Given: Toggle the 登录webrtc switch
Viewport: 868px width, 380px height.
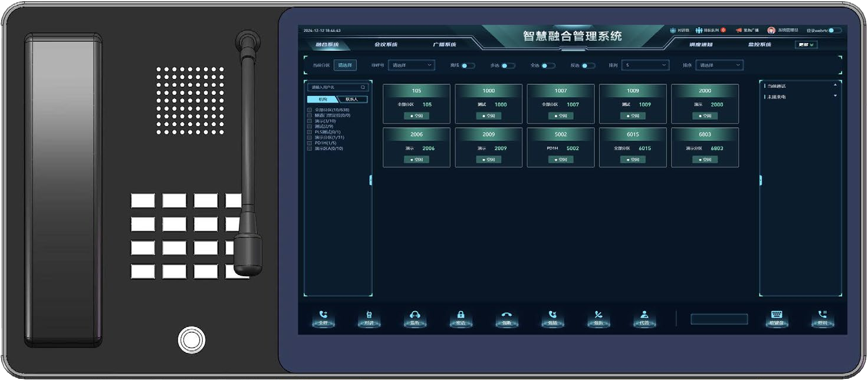Looking at the screenshot, I should (835, 30).
